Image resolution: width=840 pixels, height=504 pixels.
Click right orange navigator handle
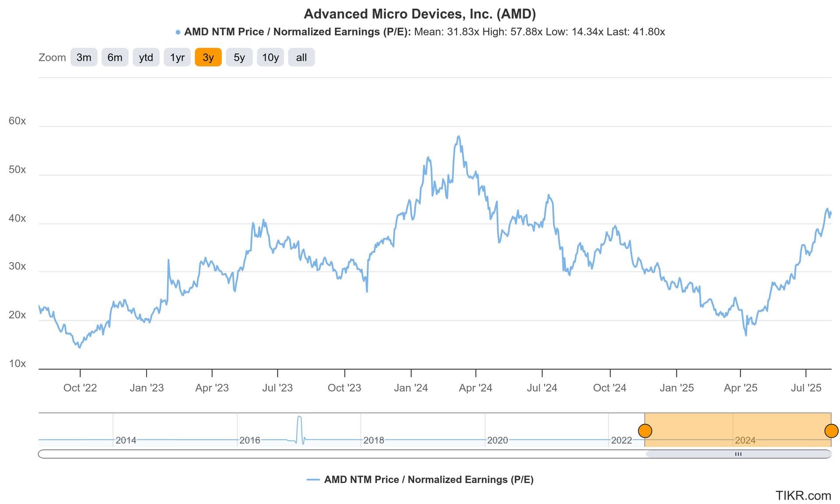[831, 431]
